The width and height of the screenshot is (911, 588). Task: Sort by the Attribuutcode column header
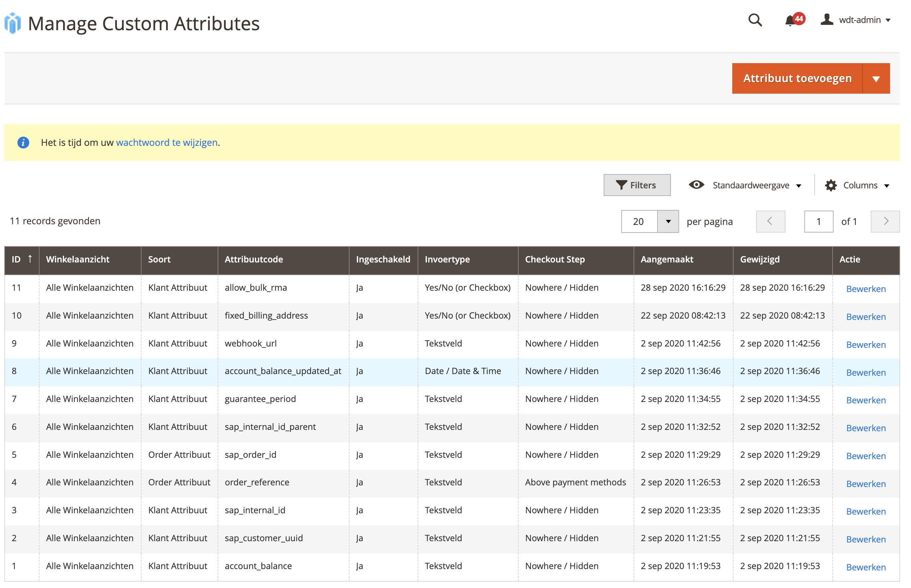point(254,260)
